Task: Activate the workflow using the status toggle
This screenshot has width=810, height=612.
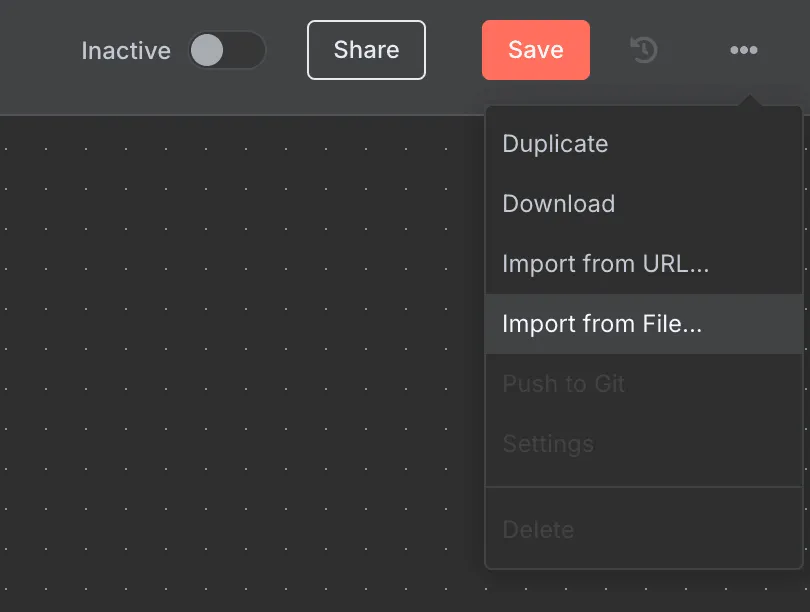Action: (x=228, y=50)
